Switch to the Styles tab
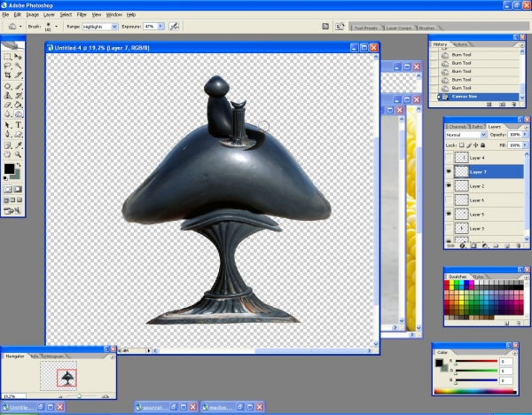 pos(478,277)
